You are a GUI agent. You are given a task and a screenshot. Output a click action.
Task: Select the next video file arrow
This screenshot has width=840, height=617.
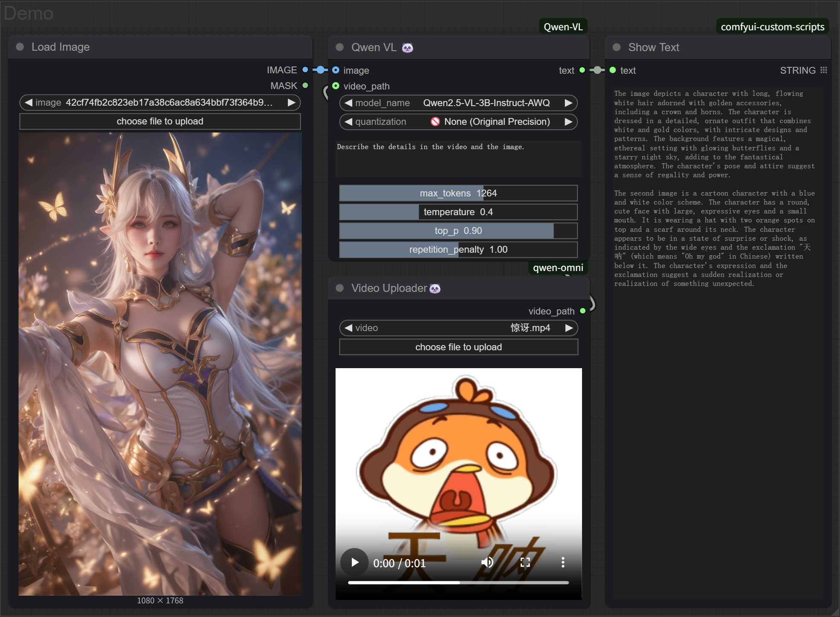click(569, 328)
